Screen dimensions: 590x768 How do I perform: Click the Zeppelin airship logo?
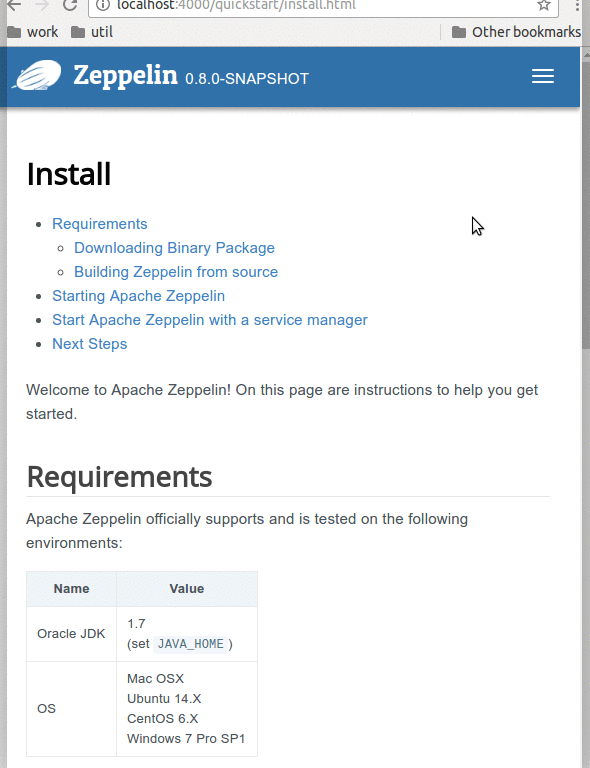tap(38, 75)
